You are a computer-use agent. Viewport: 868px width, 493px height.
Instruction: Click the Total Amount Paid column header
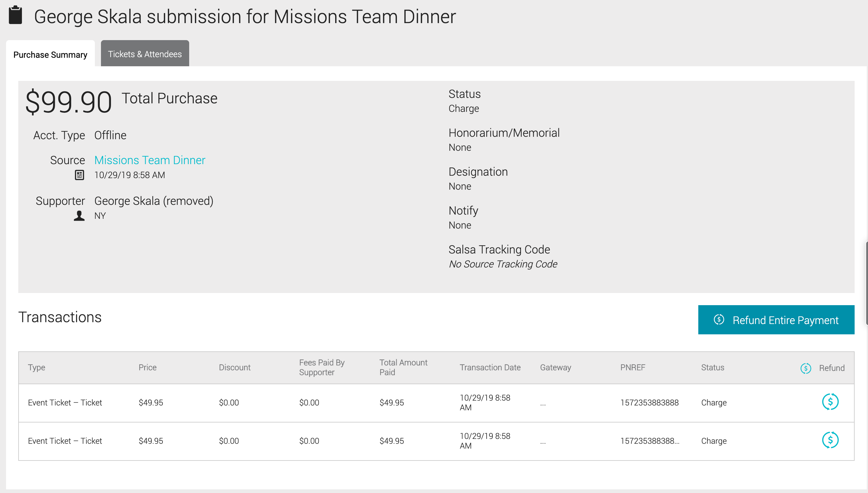[403, 367]
